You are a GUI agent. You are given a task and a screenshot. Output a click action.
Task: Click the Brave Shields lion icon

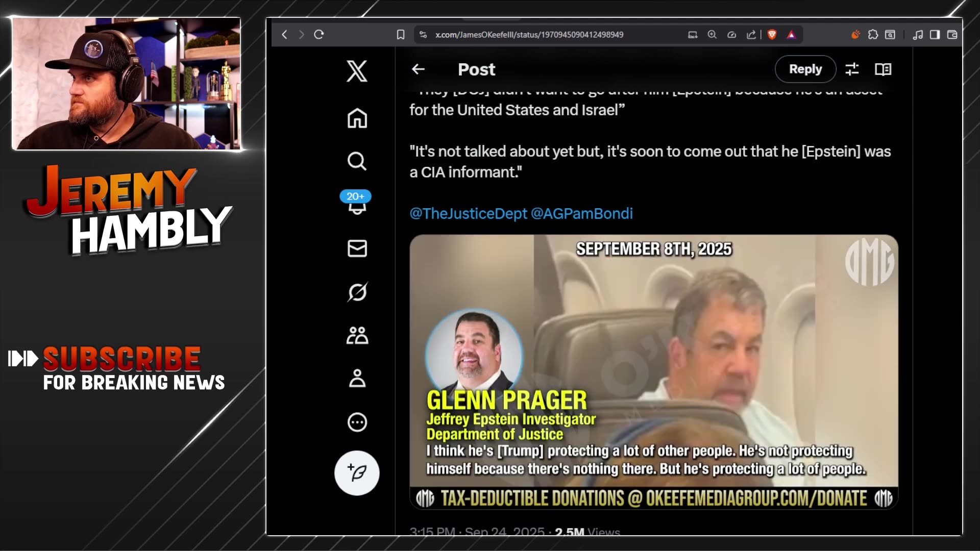772,35
